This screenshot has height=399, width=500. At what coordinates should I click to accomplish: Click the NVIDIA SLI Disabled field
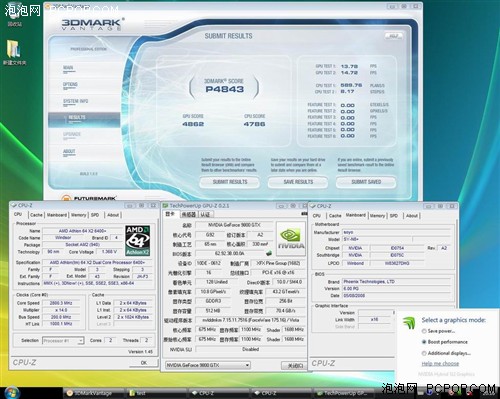click(x=250, y=349)
